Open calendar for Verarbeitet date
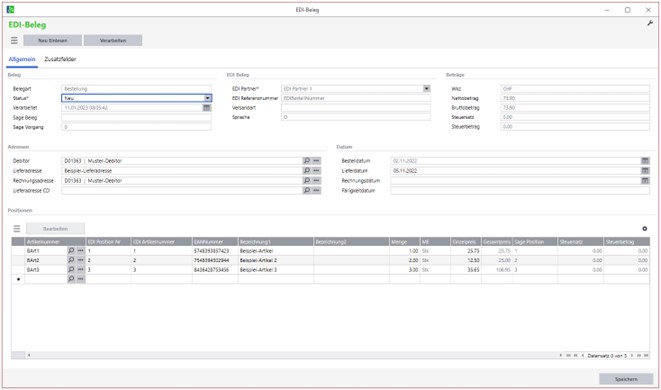661x390 pixels. click(x=207, y=108)
